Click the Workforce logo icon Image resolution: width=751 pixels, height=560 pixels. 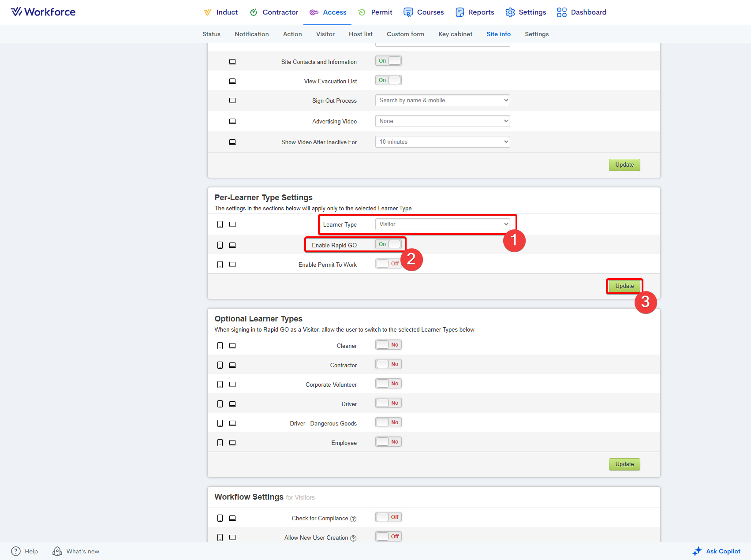[x=16, y=12]
